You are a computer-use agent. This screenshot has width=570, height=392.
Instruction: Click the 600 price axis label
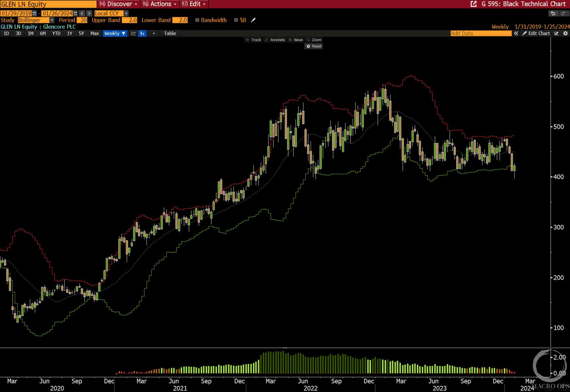click(x=559, y=76)
